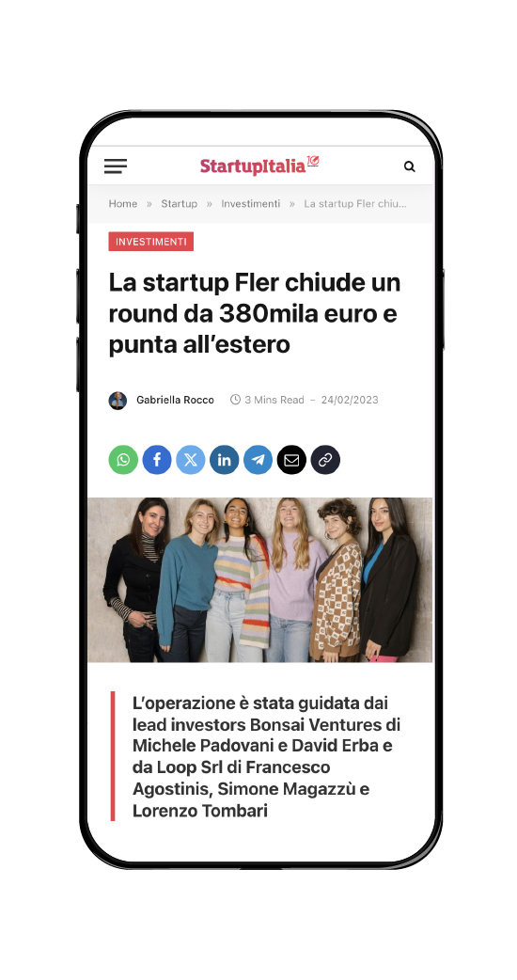This screenshot has width=517, height=980.
Task: Click the red INVESTIMENTI category tag
Action: click(151, 242)
